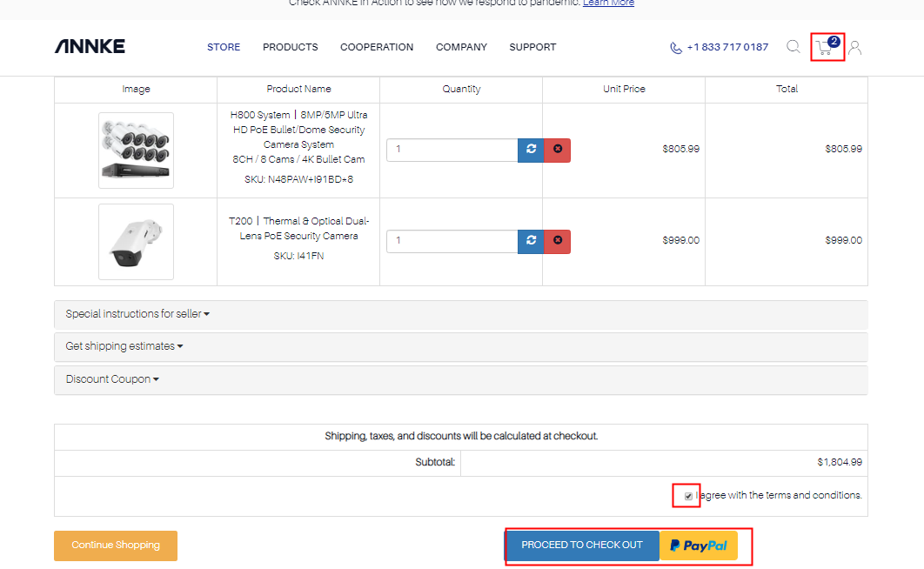Follow the Learn More link
This screenshot has width=924, height=569.
pos(608,3)
